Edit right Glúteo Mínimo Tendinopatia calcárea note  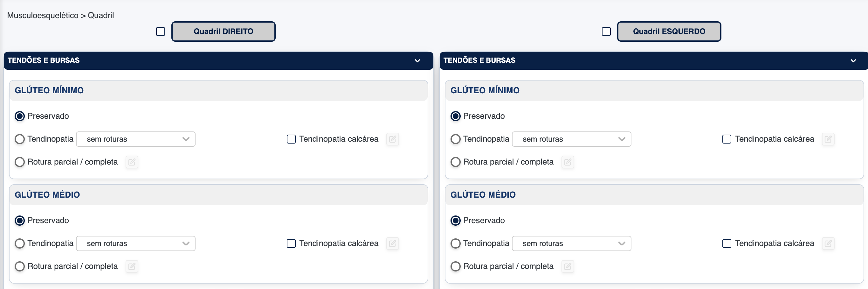[x=393, y=139]
